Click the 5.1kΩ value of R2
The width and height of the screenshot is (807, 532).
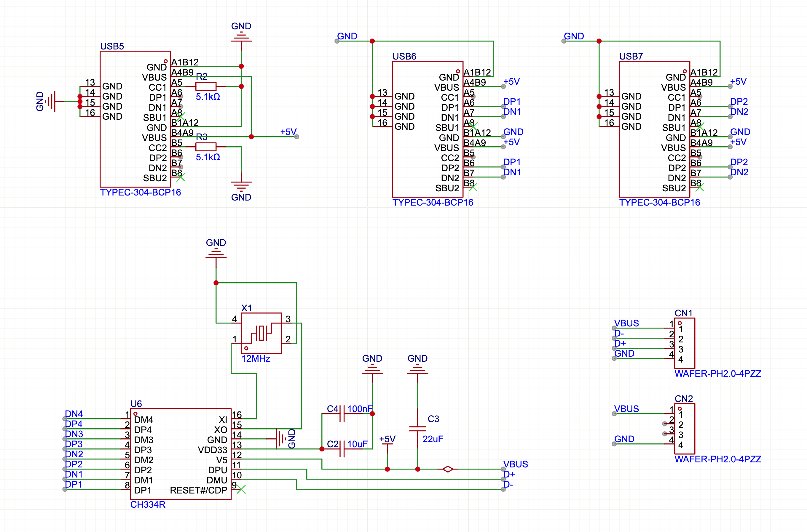tap(208, 97)
